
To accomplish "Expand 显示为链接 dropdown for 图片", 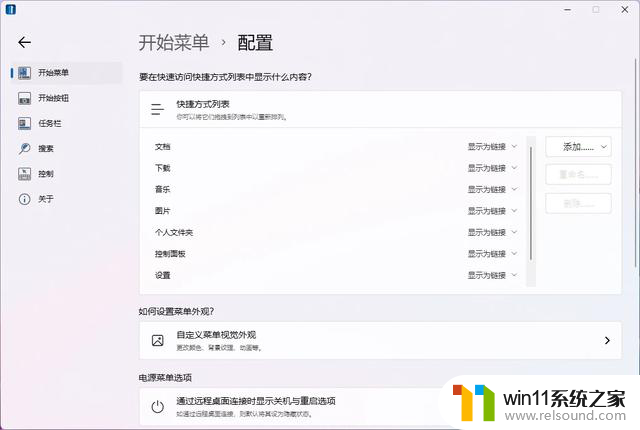I will click(492, 211).
